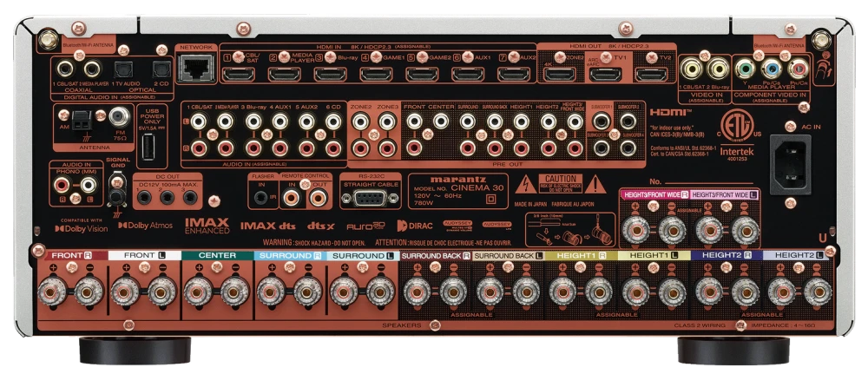Viewport: 868px width, 387px height.
Task: Click the AC IN power socket
Action: pos(791,164)
